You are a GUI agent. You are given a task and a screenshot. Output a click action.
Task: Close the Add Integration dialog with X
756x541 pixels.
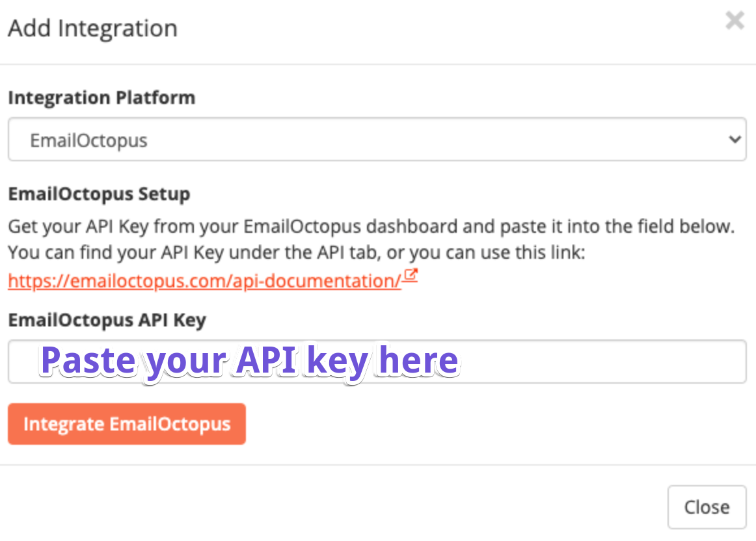tap(735, 20)
